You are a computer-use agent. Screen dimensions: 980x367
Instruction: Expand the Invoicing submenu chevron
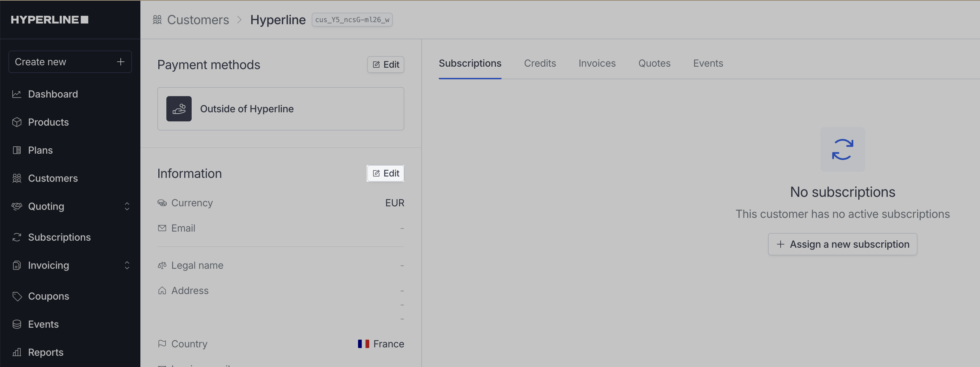(127, 265)
